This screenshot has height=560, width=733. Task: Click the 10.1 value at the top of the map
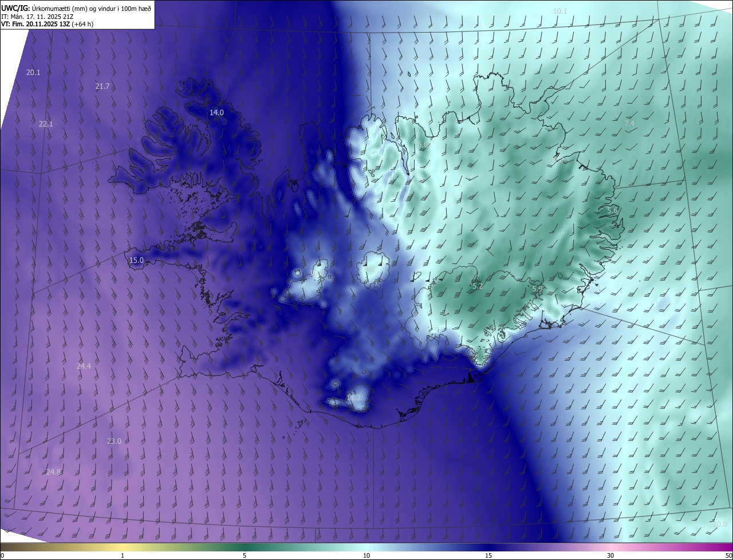(560, 11)
